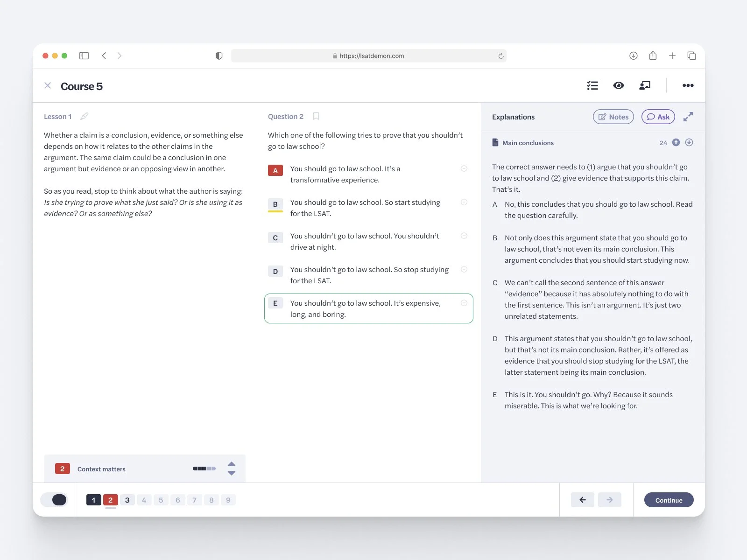Select answer choice D
Viewport: 747px width, 560px height.
pyautogui.click(x=275, y=271)
